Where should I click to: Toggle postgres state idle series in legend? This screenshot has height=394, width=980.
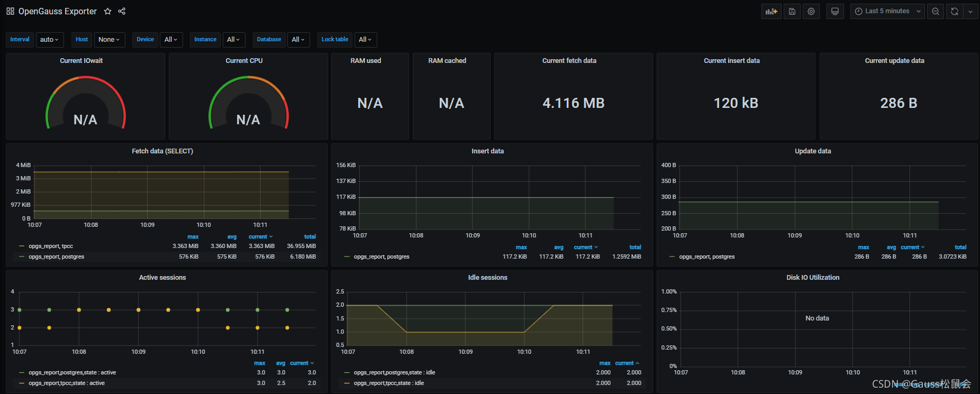pos(395,373)
